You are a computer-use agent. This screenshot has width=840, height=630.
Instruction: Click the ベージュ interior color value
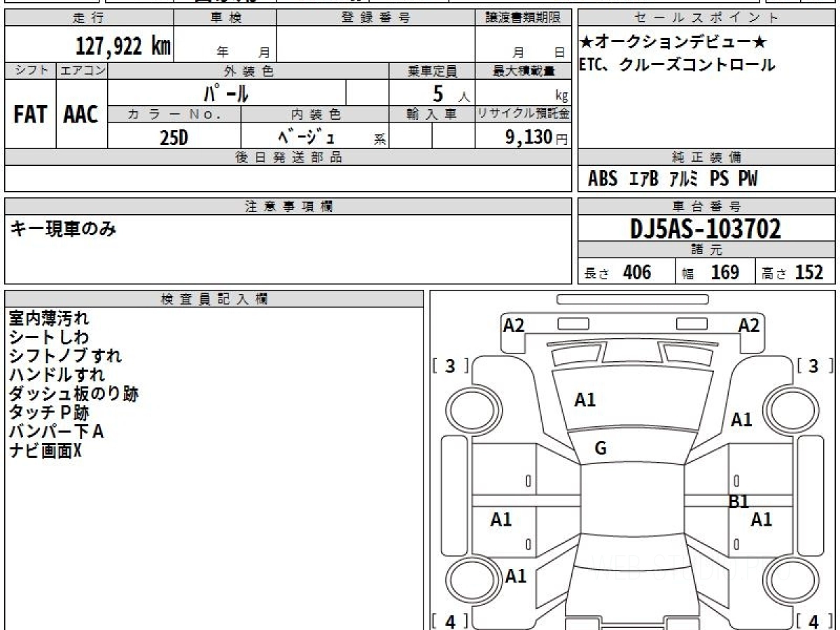coord(306,137)
